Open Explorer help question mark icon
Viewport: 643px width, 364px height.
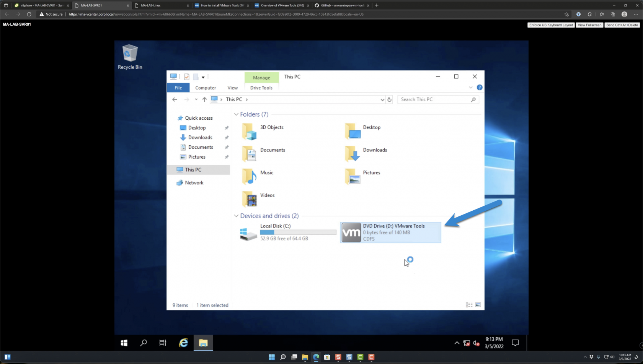tap(480, 88)
